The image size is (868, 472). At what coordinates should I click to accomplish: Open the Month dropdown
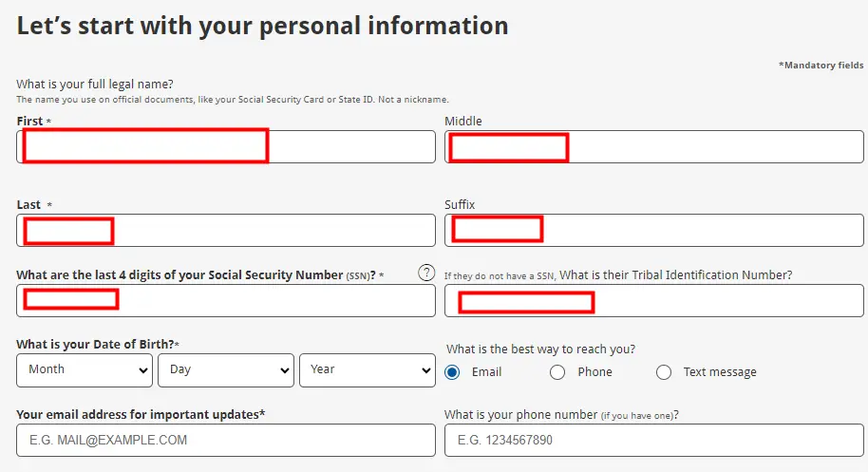click(x=85, y=370)
